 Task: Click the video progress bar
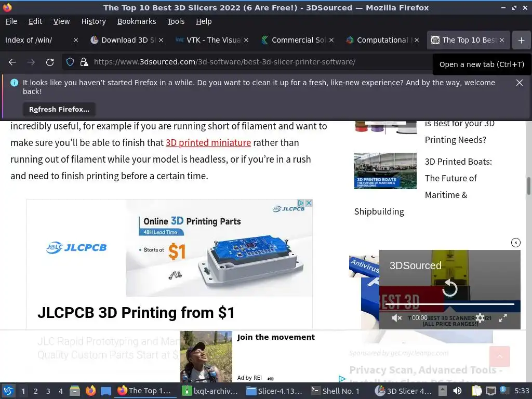(449, 304)
